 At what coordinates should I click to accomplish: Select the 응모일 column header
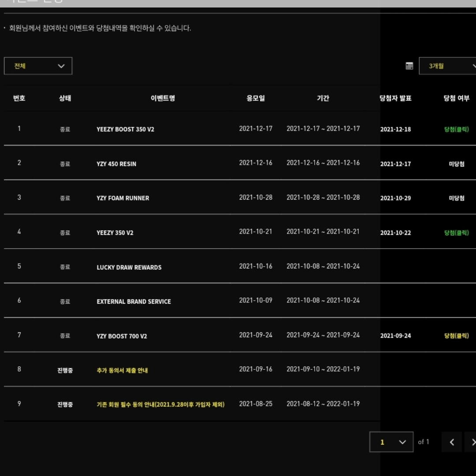(x=256, y=98)
